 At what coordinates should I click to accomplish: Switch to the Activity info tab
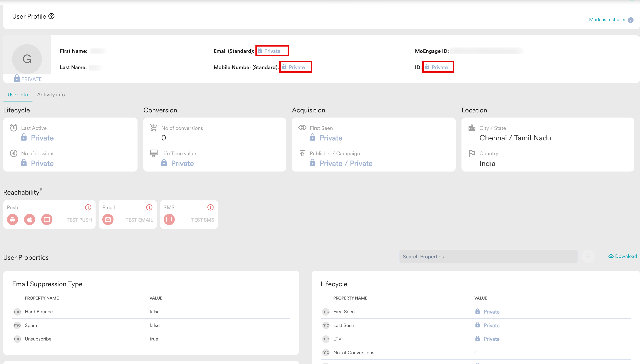click(51, 94)
